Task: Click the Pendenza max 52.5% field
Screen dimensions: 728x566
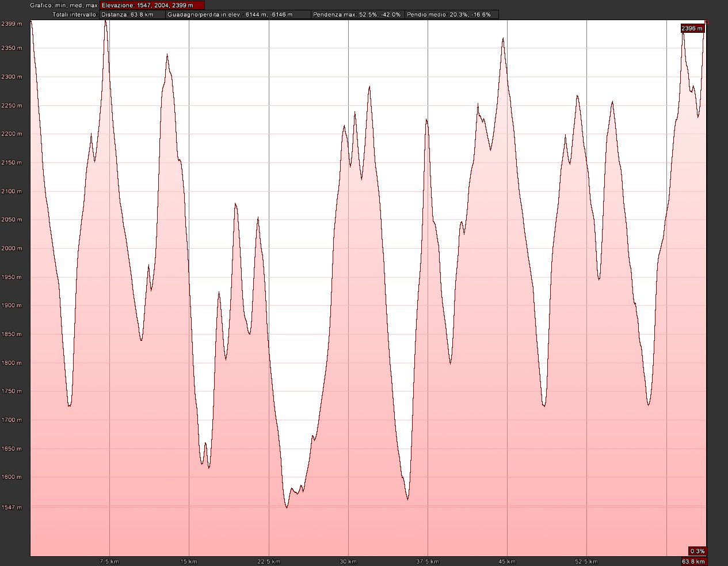Action: click(357, 14)
